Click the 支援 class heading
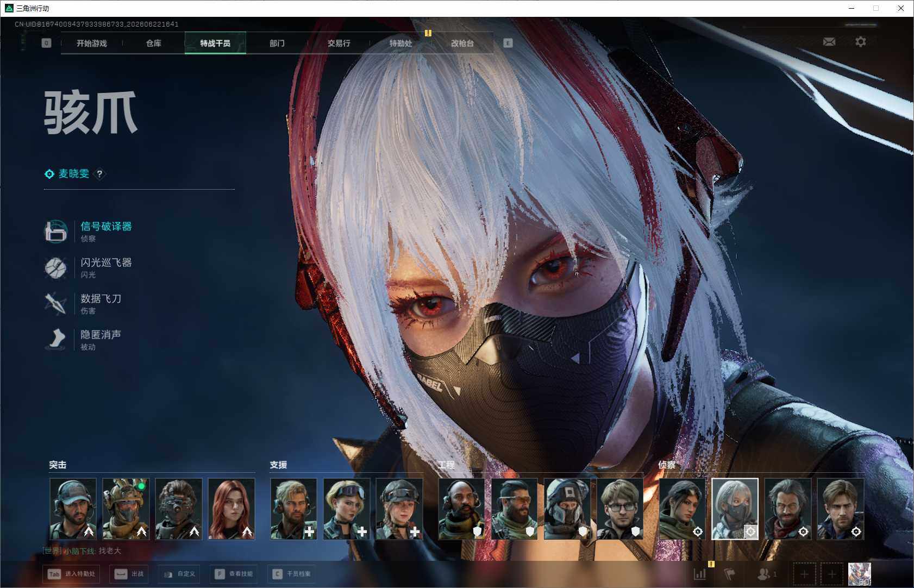 click(278, 465)
